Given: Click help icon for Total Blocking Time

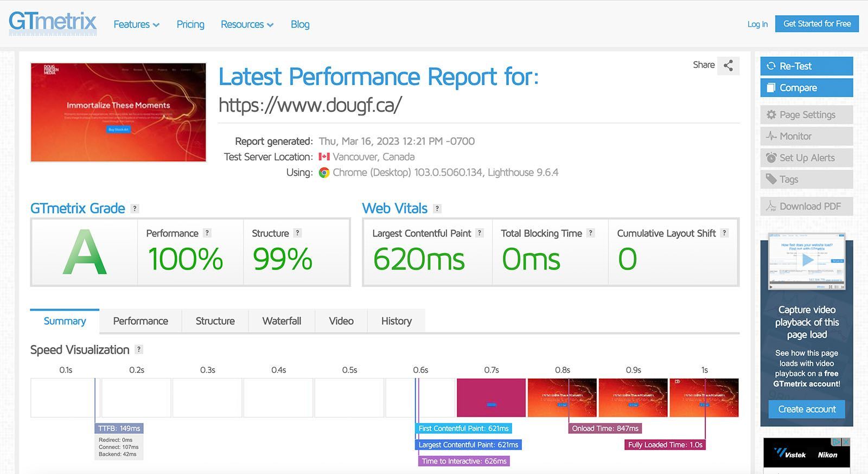Looking at the screenshot, I should tap(591, 233).
